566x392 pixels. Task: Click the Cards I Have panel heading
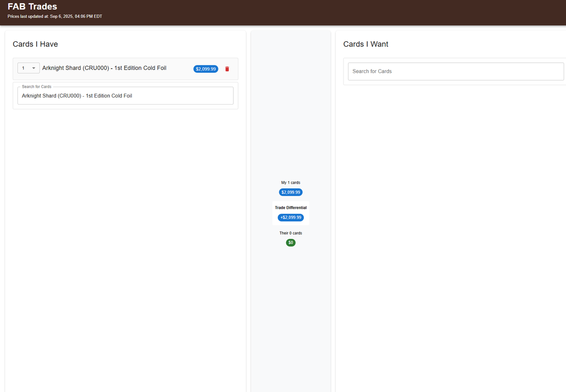(35, 44)
